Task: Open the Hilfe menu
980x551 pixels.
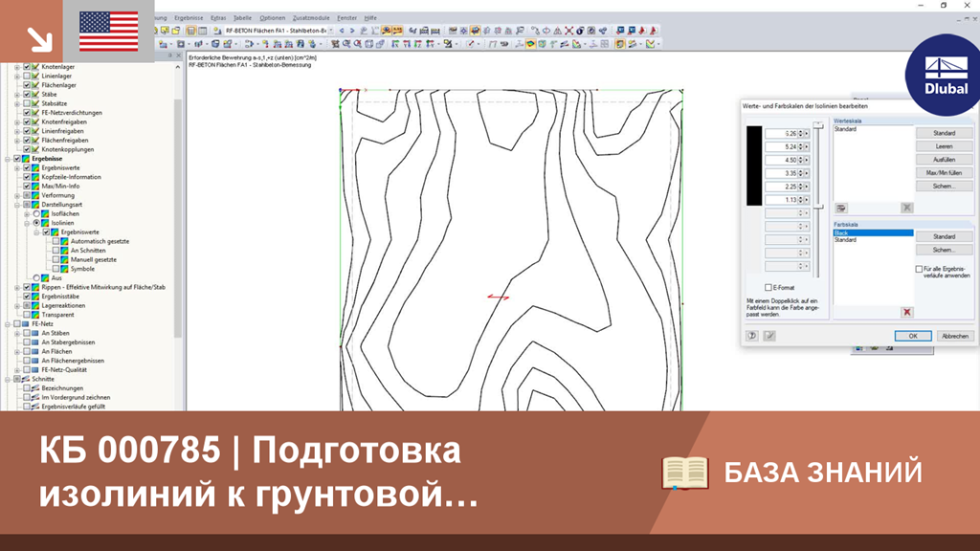Action: pos(370,18)
